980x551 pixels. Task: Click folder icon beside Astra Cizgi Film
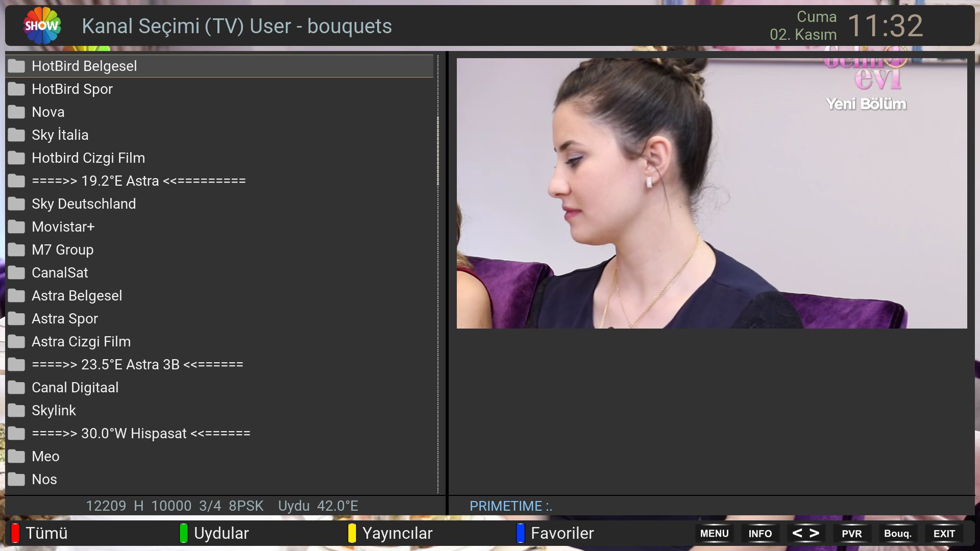(16, 341)
